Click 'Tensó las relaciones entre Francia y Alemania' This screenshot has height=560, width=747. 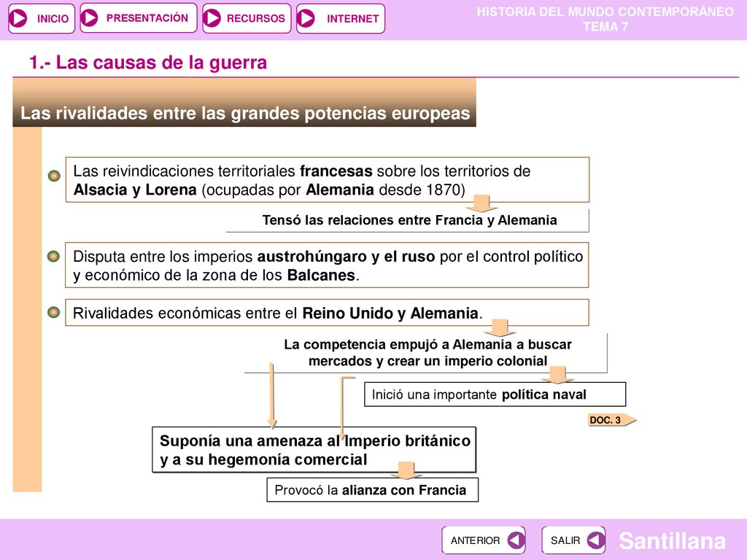tap(409, 220)
